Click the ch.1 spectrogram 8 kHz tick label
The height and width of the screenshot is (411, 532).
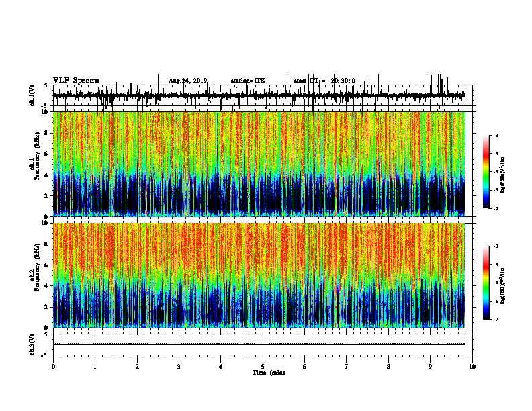pos(46,133)
